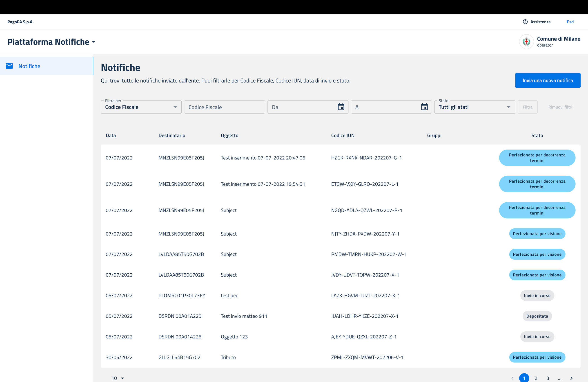
Task: Go to next page arrow
Action: coord(571,378)
